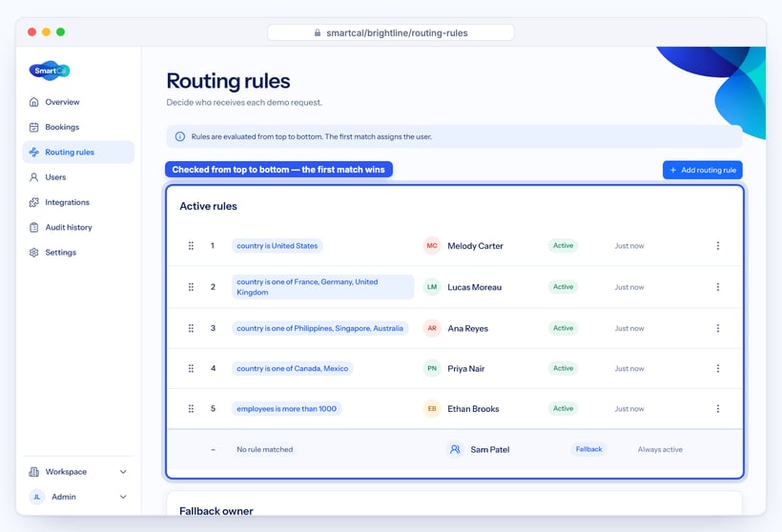Expand the Admin chevron
782x532 pixels.
(123, 497)
